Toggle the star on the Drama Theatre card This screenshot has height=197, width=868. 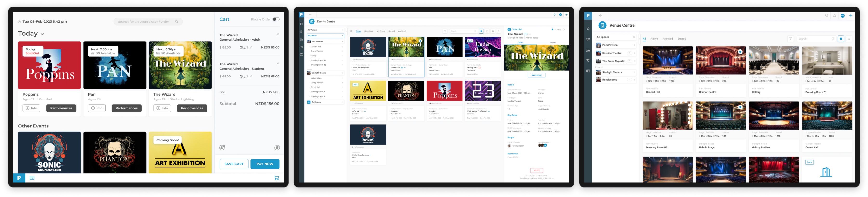coord(740,52)
